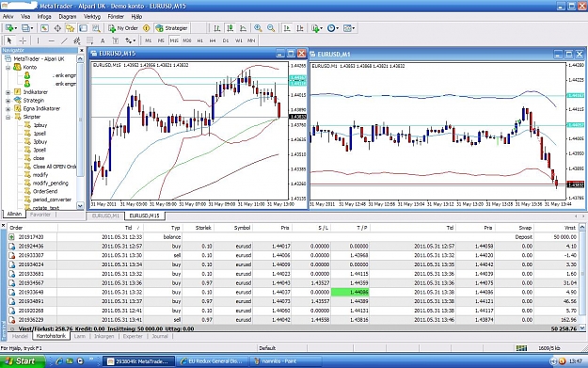Expand the Indikatorer tree node

pyautogui.click(x=8, y=92)
